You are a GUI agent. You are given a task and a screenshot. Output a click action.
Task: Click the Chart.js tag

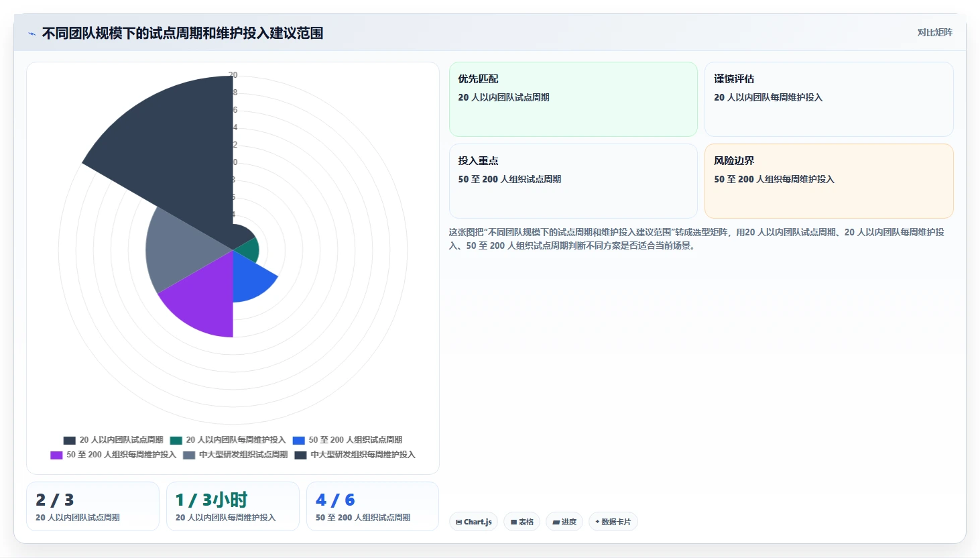coord(473,522)
